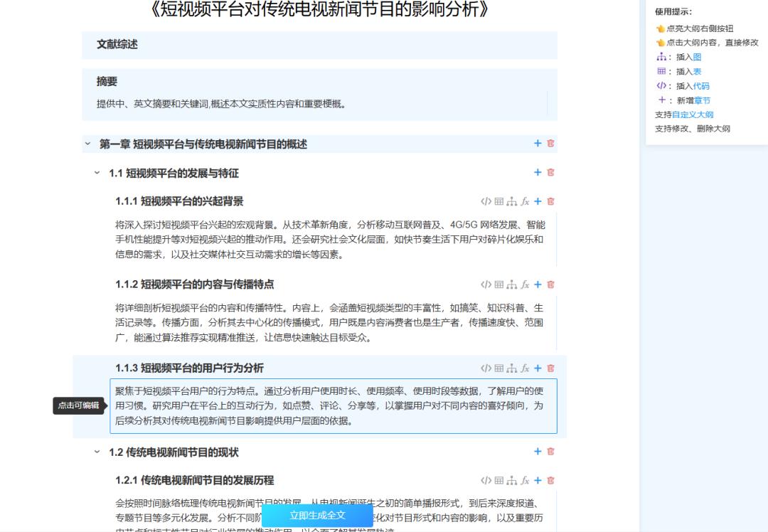
Task: Delete section 1.1.2 内容与传播特点
Action: (x=550, y=284)
